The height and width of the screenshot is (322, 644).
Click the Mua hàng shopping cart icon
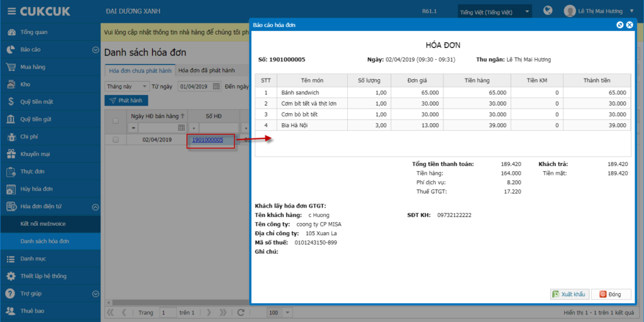click(11, 67)
